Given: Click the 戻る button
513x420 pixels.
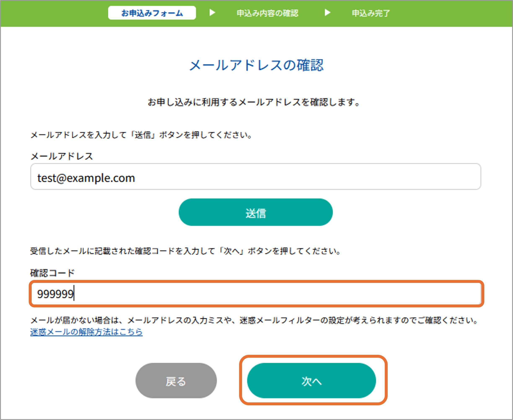Looking at the screenshot, I should (x=176, y=381).
